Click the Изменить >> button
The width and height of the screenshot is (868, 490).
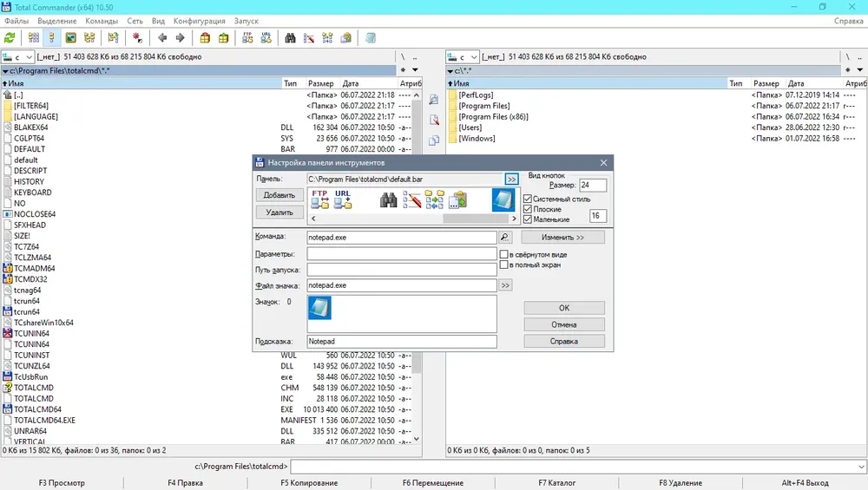[x=563, y=238]
